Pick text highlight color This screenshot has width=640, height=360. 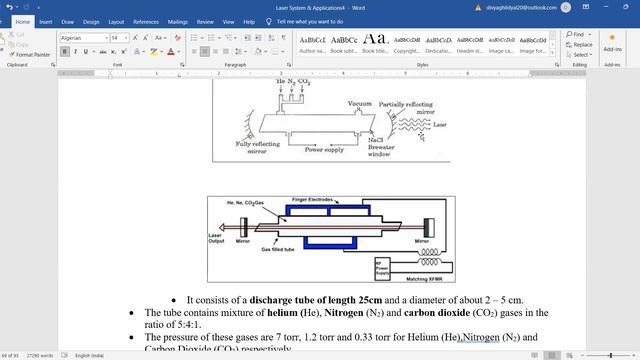click(153, 52)
